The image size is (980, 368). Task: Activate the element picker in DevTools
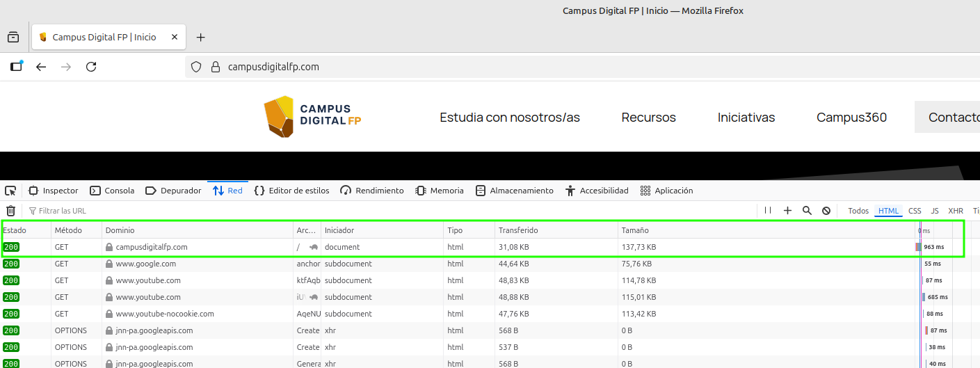click(10, 191)
